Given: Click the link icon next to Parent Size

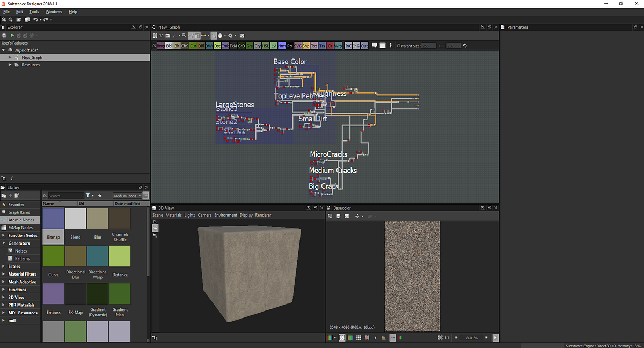Looking at the screenshot, I should [441, 46].
